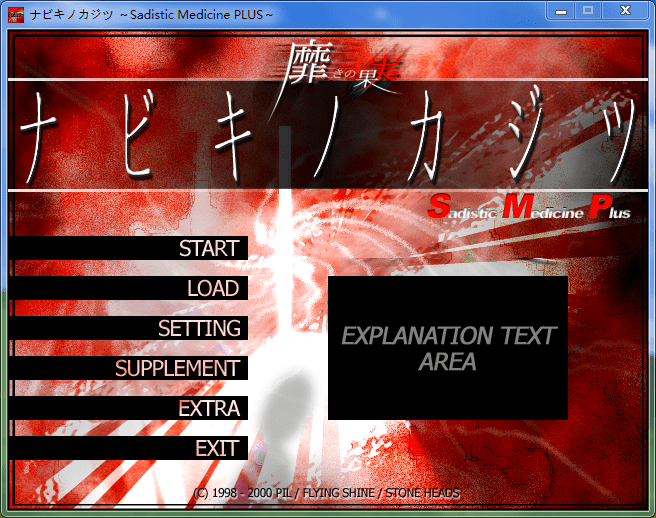Click the copyright notice at the bottom

(x=327, y=493)
